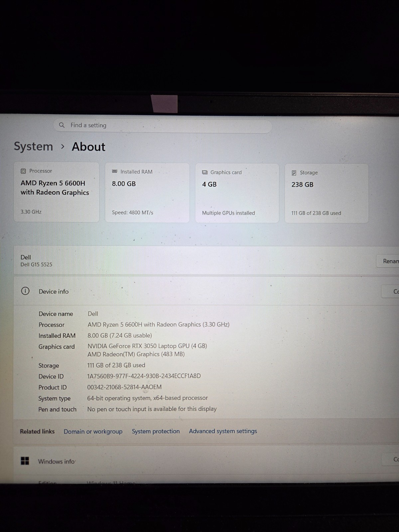Image resolution: width=399 pixels, height=532 pixels.
Task: Click the Windows logo icon
Action: (x=25, y=461)
